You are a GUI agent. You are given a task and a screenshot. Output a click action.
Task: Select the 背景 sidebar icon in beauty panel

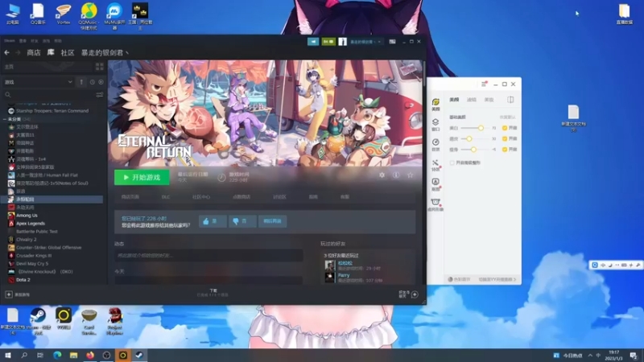(x=436, y=145)
